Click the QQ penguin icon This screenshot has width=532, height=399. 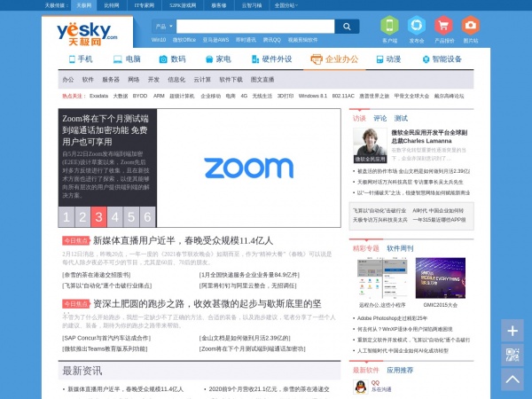point(361,387)
